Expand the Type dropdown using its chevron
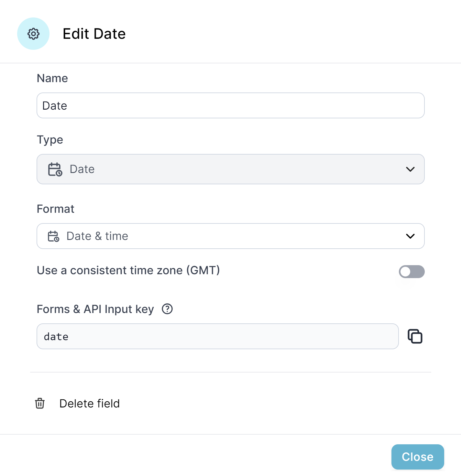 (410, 169)
